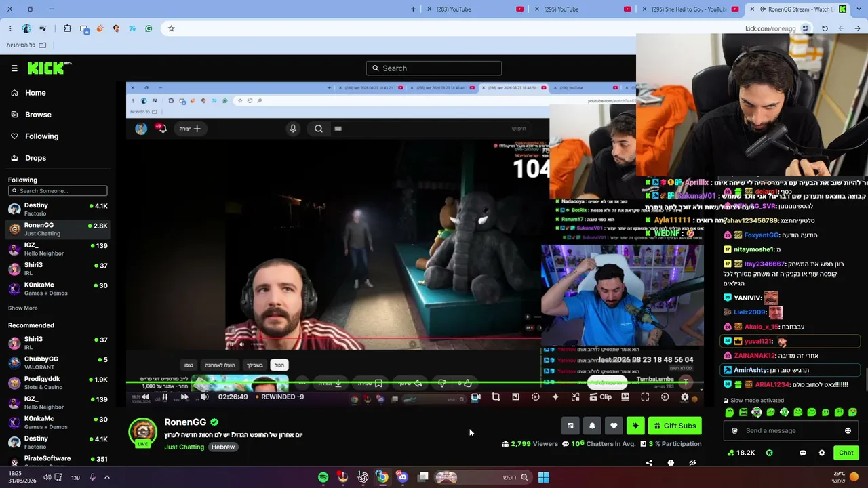
Task: Click the shield icon in chat input
Action: pos(734,431)
